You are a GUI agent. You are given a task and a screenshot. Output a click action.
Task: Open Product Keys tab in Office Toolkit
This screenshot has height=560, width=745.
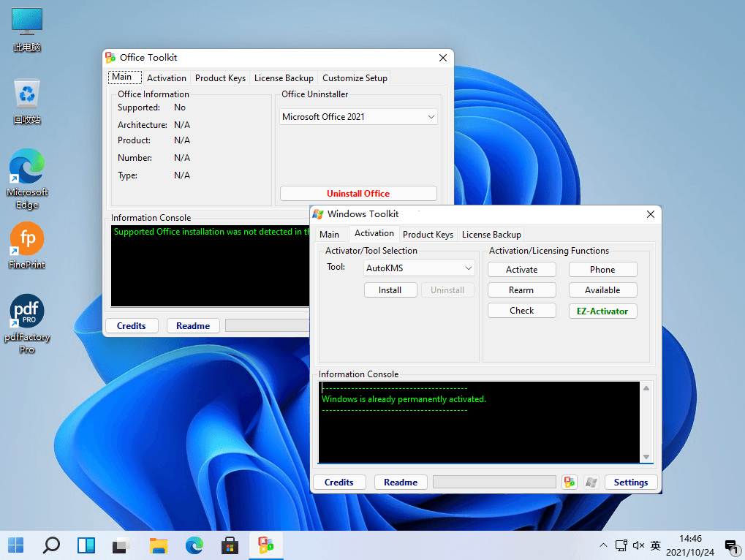[x=221, y=78]
